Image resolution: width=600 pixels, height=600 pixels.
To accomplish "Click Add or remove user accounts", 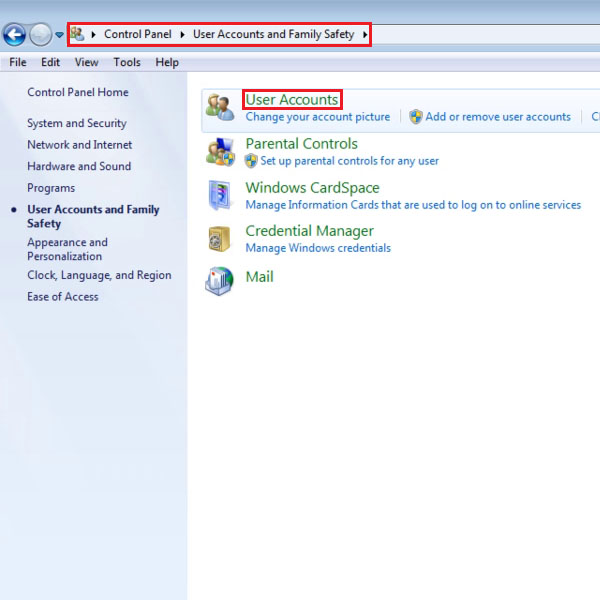I will pyautogui.click(x=498, y=117).
